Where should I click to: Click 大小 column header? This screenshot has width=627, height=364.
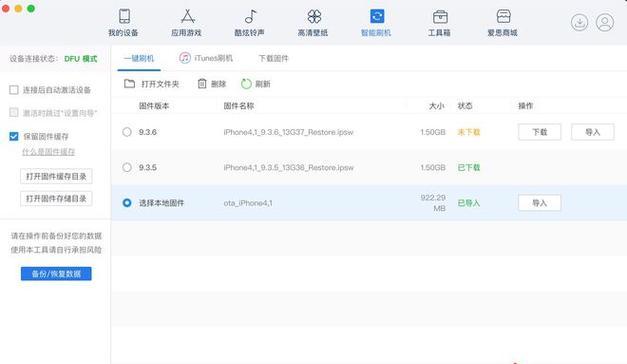tap(437, 106)
